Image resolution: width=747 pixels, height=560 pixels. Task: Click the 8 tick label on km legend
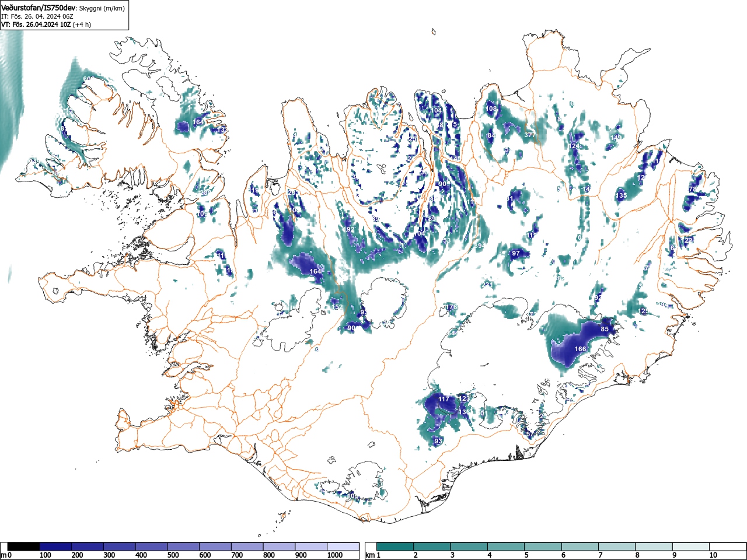click(x=637, y=555)
